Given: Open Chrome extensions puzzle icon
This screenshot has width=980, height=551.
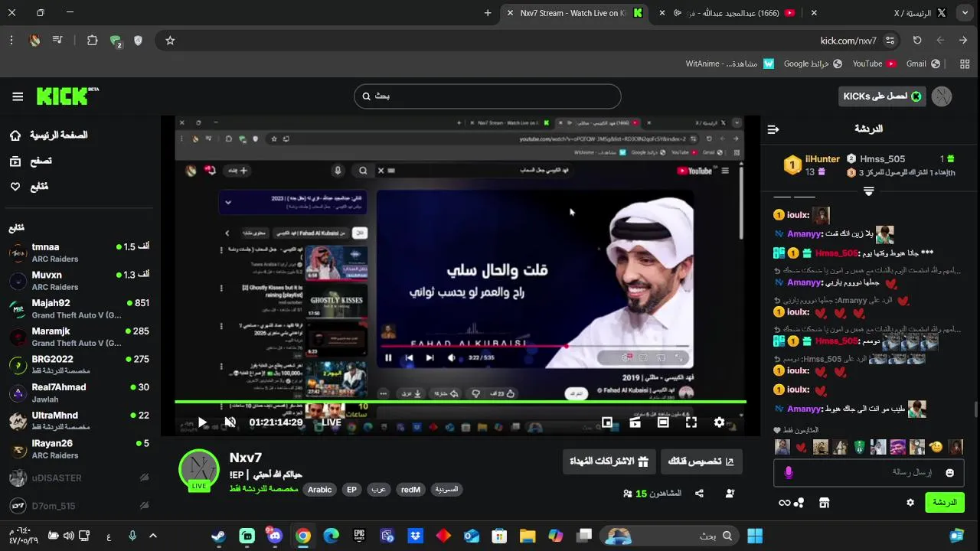Looking at the screenshot, I should tap(93, 41).
